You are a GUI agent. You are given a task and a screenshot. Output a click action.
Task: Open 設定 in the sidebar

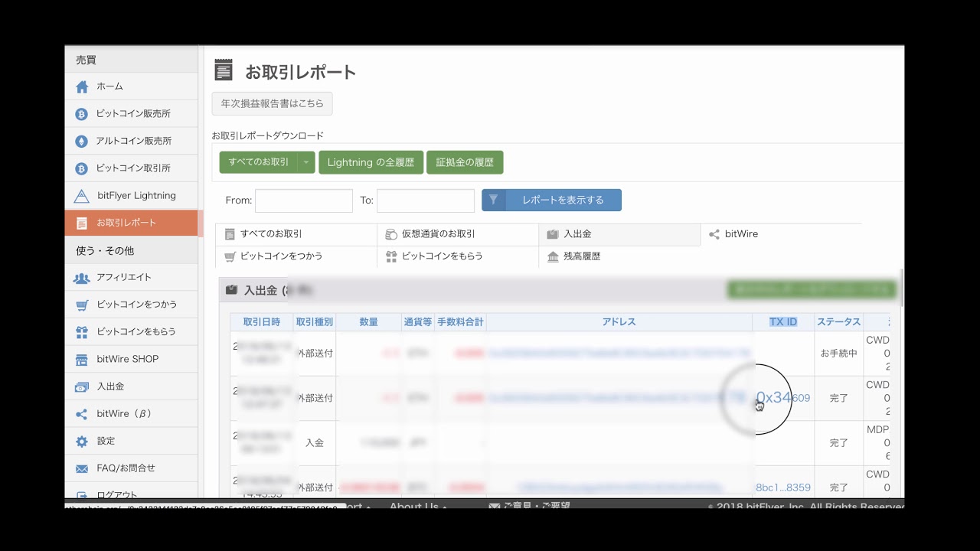point(131,442)
